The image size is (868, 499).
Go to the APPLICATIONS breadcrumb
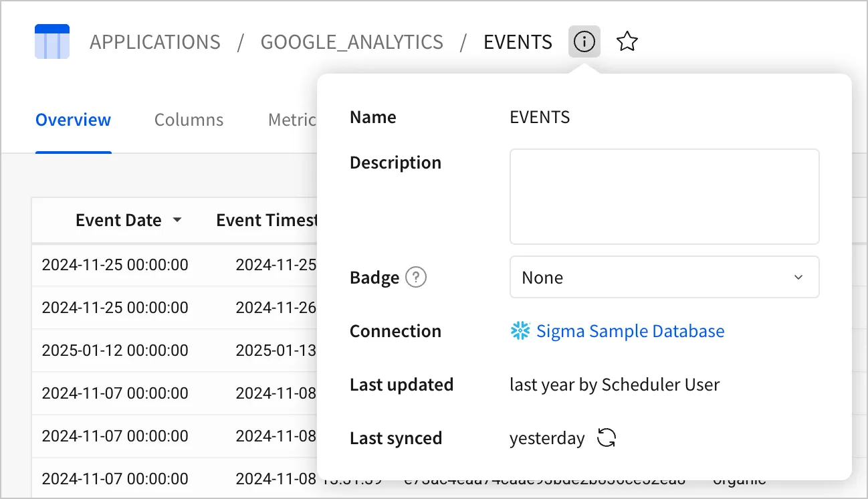pos(155,42)
